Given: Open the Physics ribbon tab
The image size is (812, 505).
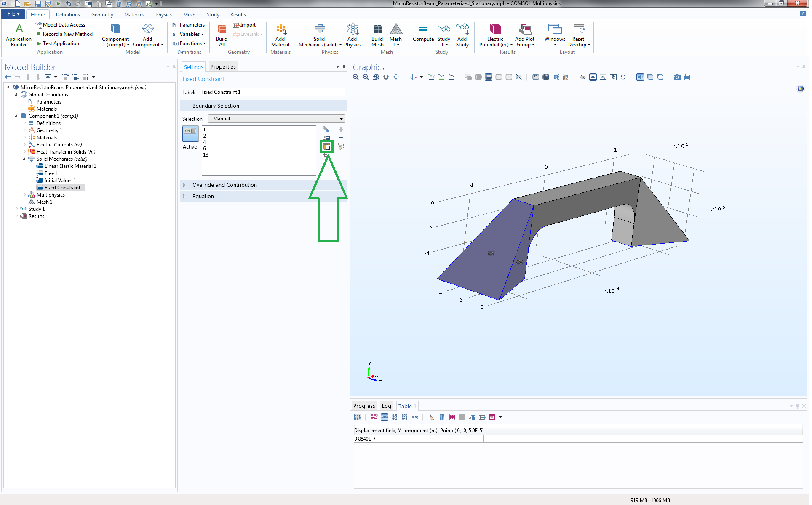Looking at the screenshot, I should [164, 15].
